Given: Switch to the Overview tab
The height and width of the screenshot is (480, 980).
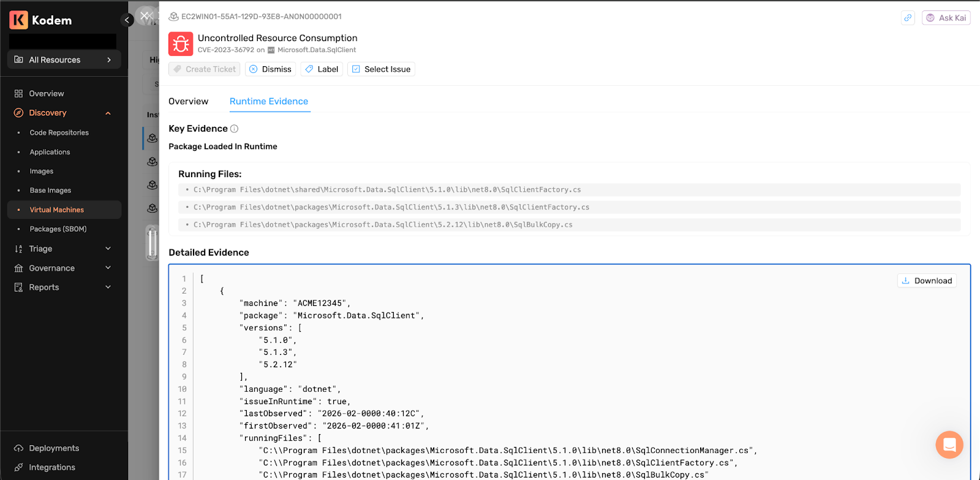Looking at the screenshot, I should (x=188, y=102).
